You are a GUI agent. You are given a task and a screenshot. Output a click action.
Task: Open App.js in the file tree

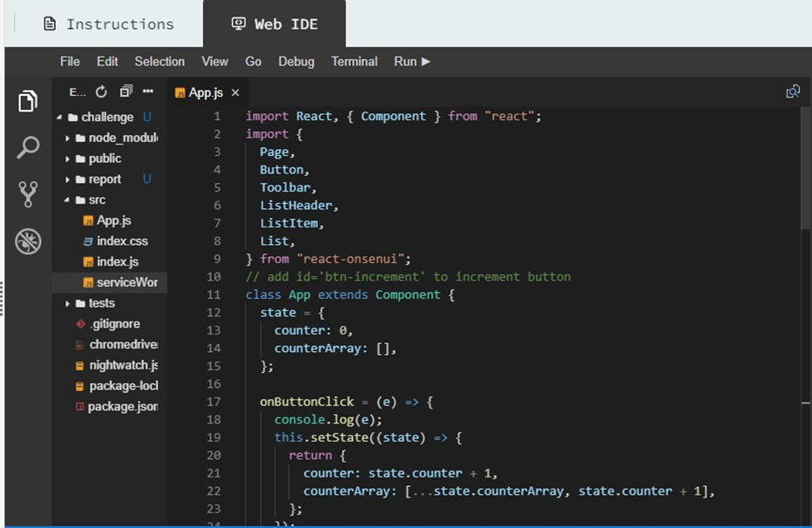(x=114, y=220)
